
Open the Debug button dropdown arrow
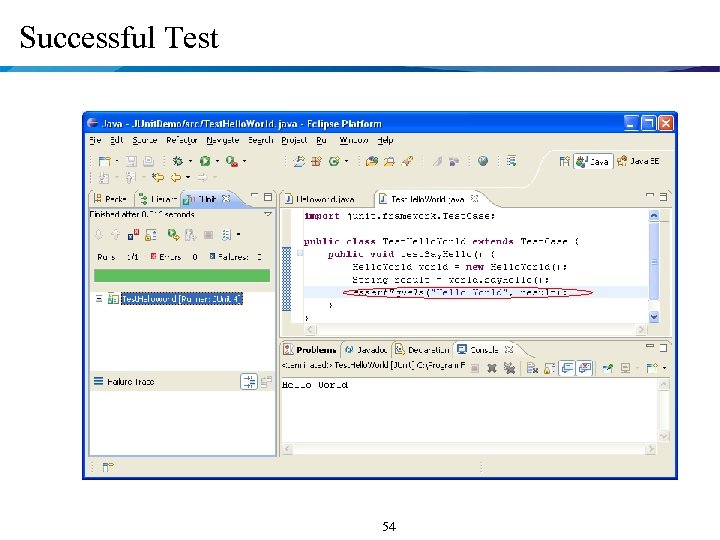point(190,161)
